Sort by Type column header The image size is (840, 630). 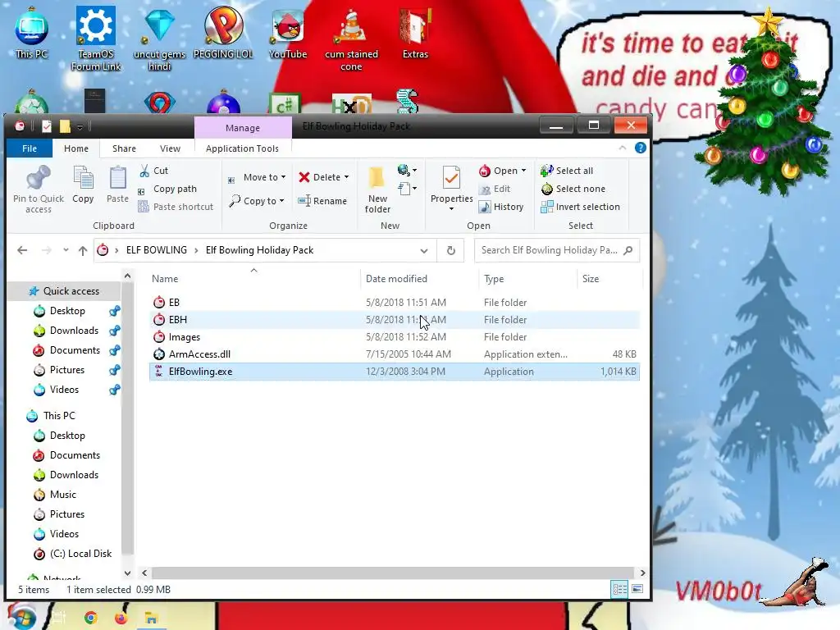pyautogui.click(x=527, y=279)
